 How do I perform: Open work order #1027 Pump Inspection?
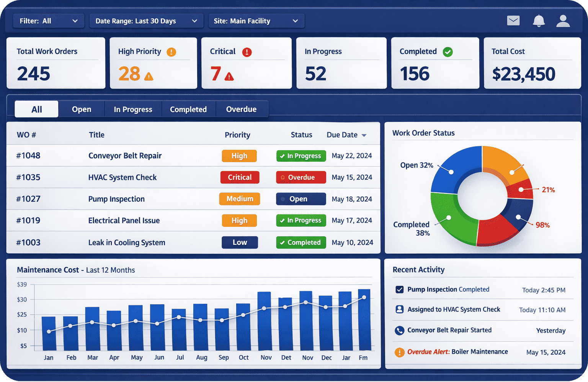116,199
